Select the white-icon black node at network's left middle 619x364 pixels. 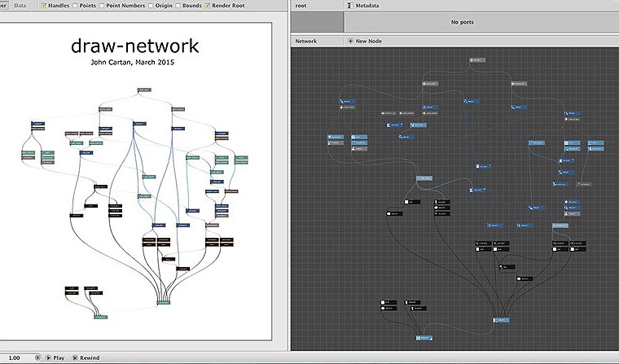click(x=395, y=213)
